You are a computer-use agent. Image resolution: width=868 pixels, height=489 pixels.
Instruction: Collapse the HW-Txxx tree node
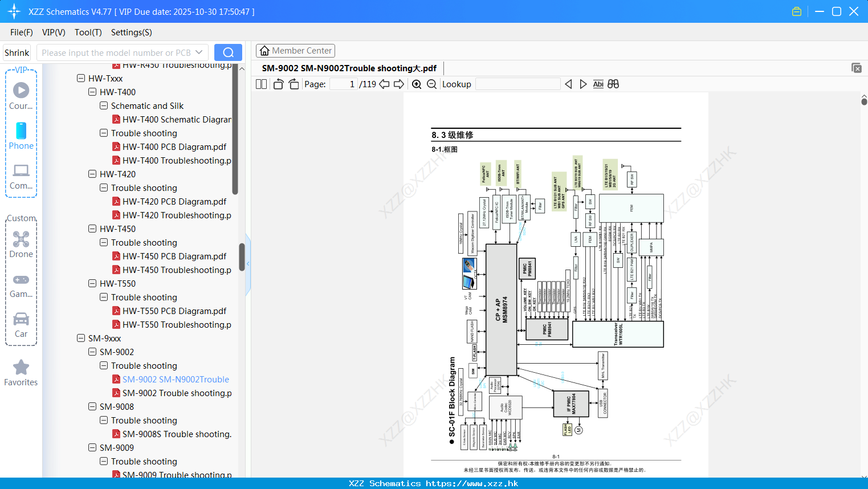(81, 78)
